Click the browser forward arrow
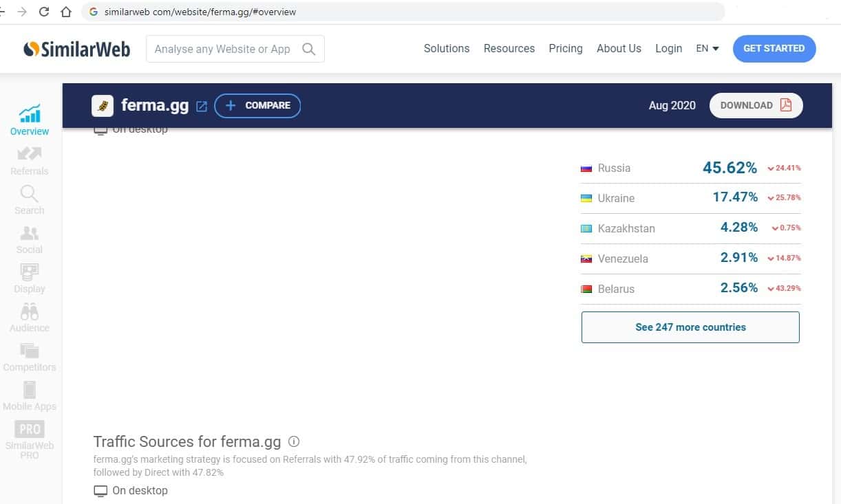Screen dimensions: 841x504 pyautogui.click(x=22, y=12)
